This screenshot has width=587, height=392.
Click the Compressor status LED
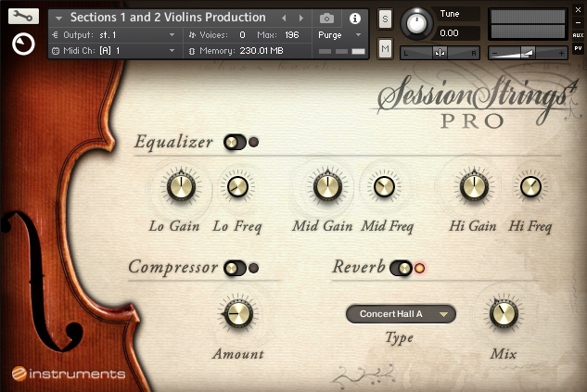point(254,268)
